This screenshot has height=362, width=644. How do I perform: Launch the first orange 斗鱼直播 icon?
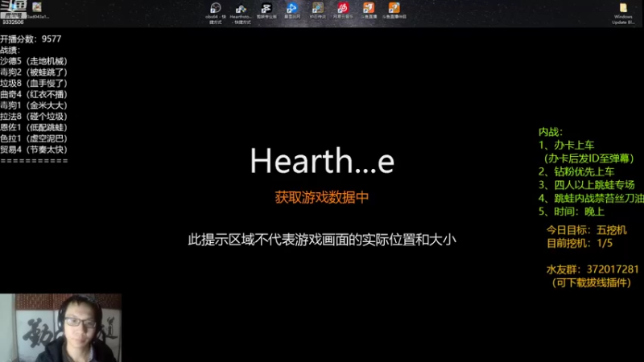tap(369, 10)
